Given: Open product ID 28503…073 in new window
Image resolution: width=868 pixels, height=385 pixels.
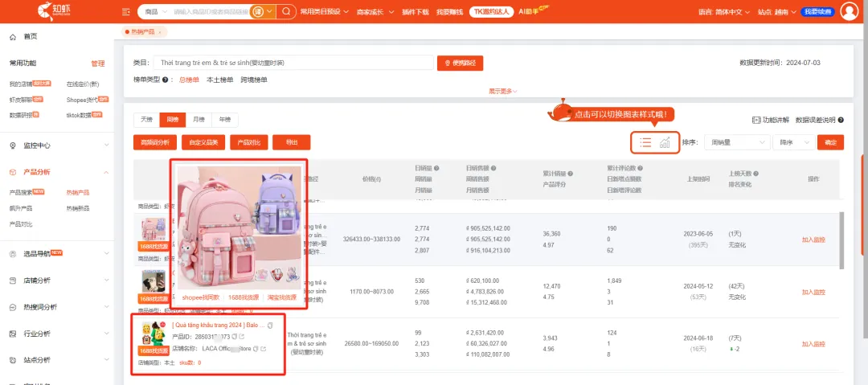Looking at the screenshot, I should [242, 337].
